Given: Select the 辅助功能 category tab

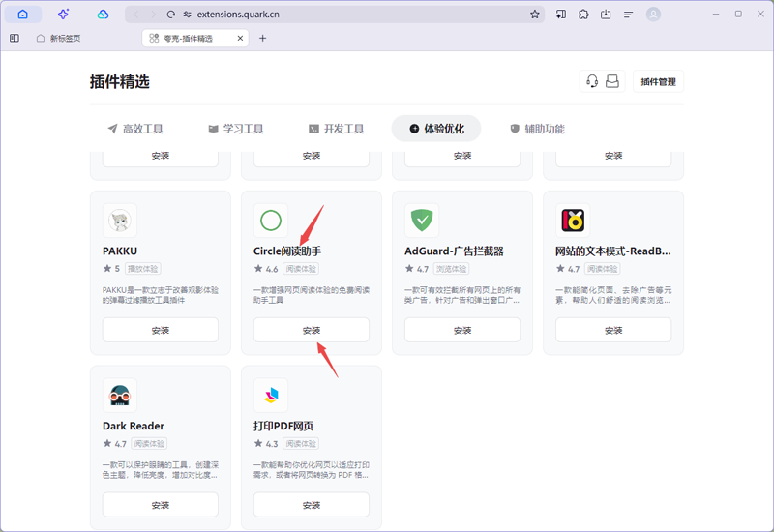Looking at the screenshot, I should pos(538,129).
